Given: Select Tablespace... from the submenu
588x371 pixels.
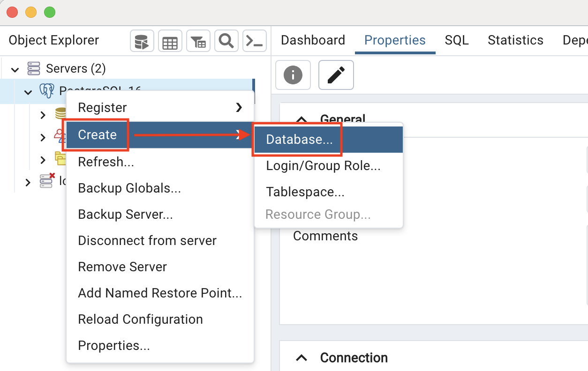Looking at the screenshot, I should (305, 192).
